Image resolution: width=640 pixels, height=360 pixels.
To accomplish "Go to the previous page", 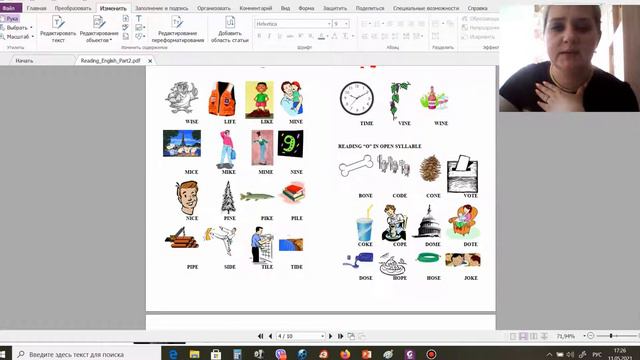I will 270,336.
